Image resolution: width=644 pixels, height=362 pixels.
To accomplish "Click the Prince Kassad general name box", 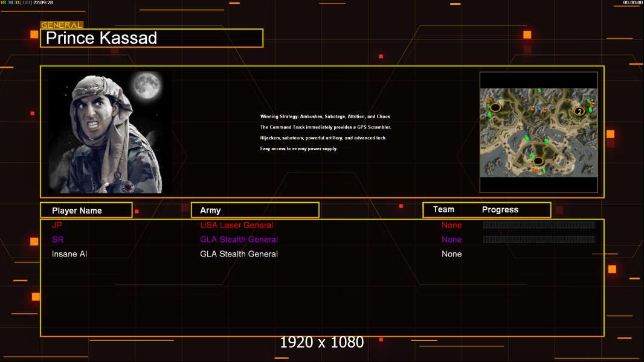I will pyautogui.click(x=152, y=38).
